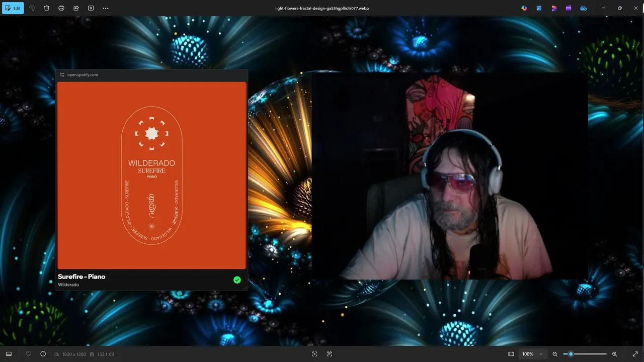This screenshot has width=644, height=362.
Task: Restore down the Photos window
Action: click(x=620, y=8)
